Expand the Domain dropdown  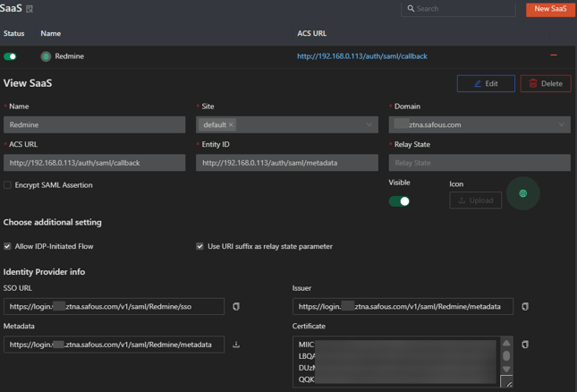coord(561,125)
